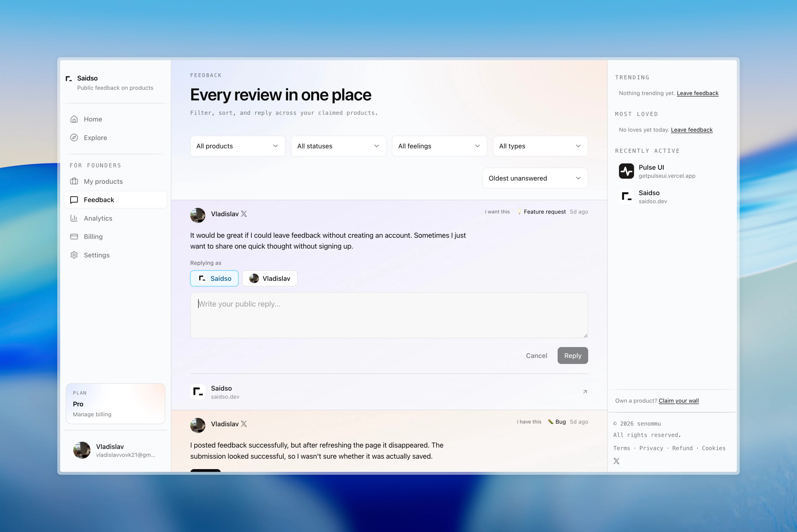The image size is (797, 532).
Task: Click the profile avatar at sidebar bottom
Action: pyautogui.click(x=82, y=450)
